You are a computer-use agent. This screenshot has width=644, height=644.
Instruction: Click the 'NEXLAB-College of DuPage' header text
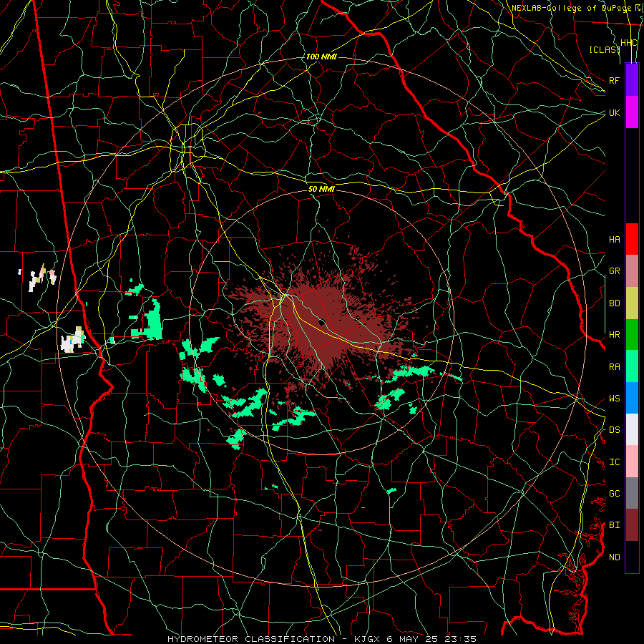[x=571, y=8]
